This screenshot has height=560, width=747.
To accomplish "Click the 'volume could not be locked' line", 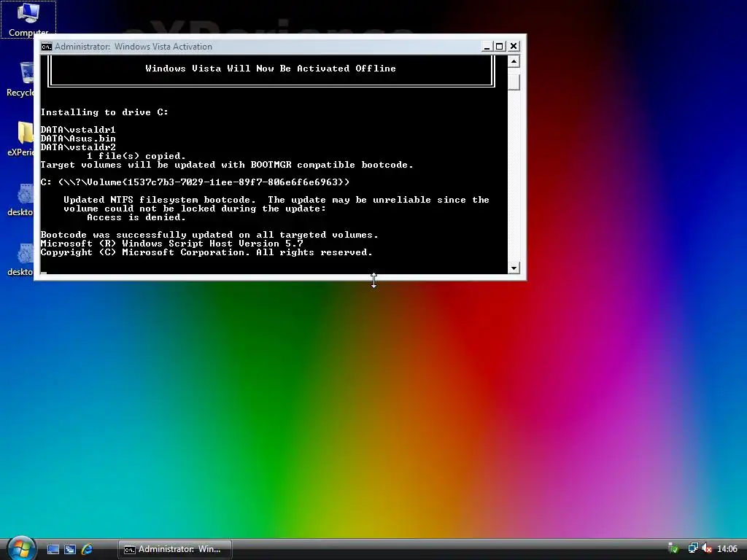I will click(195, 209).
